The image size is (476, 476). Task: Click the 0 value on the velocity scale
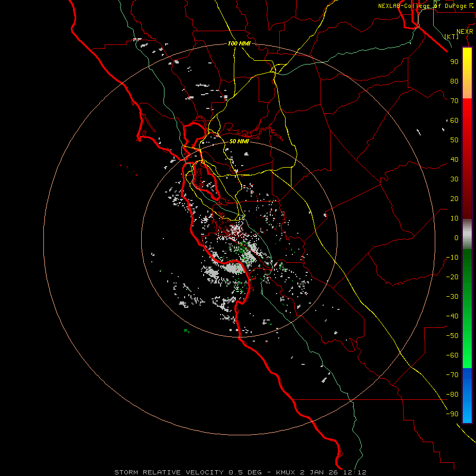(x=456, y=238)
